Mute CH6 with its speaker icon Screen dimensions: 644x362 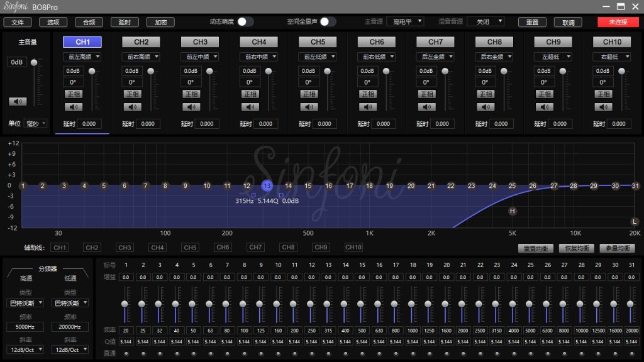click(367, 107)
